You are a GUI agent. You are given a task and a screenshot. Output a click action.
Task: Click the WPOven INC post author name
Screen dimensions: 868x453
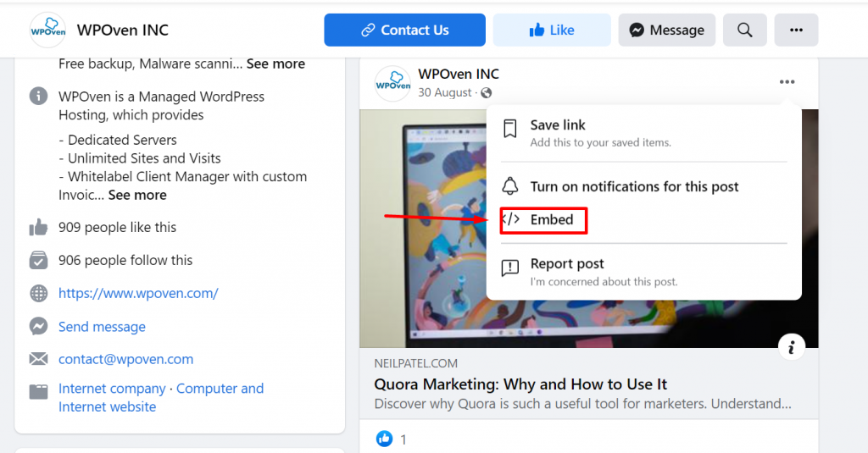pos(459,74)
